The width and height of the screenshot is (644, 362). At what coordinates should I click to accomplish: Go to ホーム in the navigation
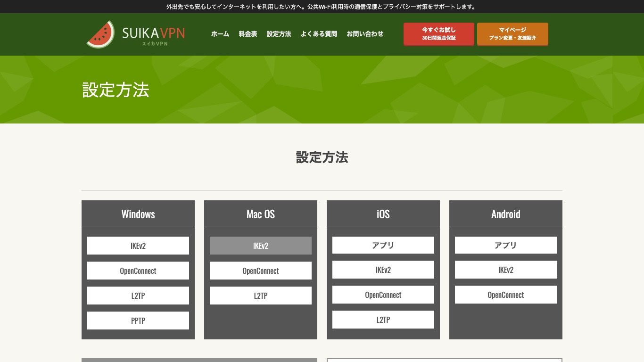(220, 34)
